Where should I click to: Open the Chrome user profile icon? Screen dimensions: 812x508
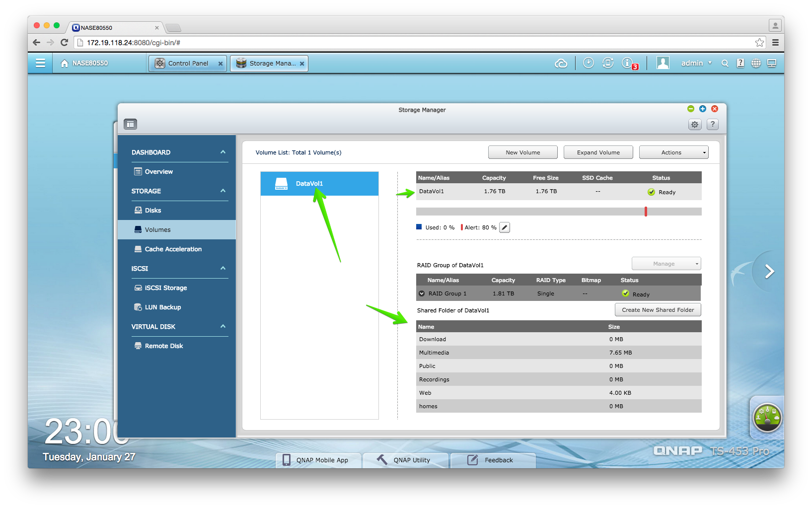coord(775,25)
